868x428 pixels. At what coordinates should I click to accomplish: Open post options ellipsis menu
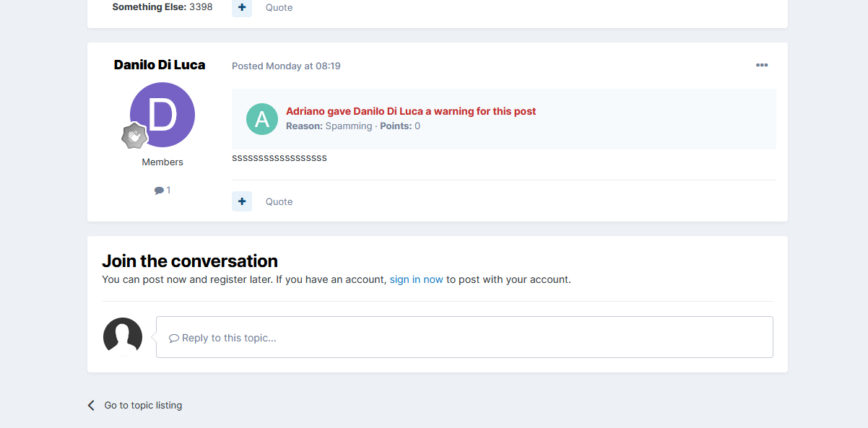click(761, 66)
